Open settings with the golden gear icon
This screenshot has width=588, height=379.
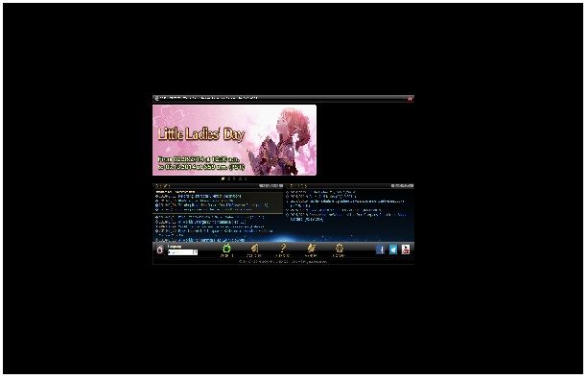click(x=340, y=249)
